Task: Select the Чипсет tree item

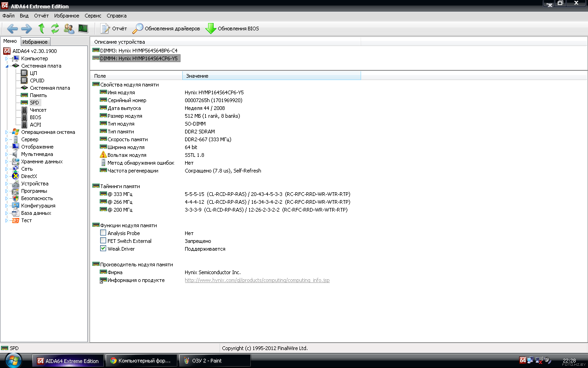Action: (38, 110)
